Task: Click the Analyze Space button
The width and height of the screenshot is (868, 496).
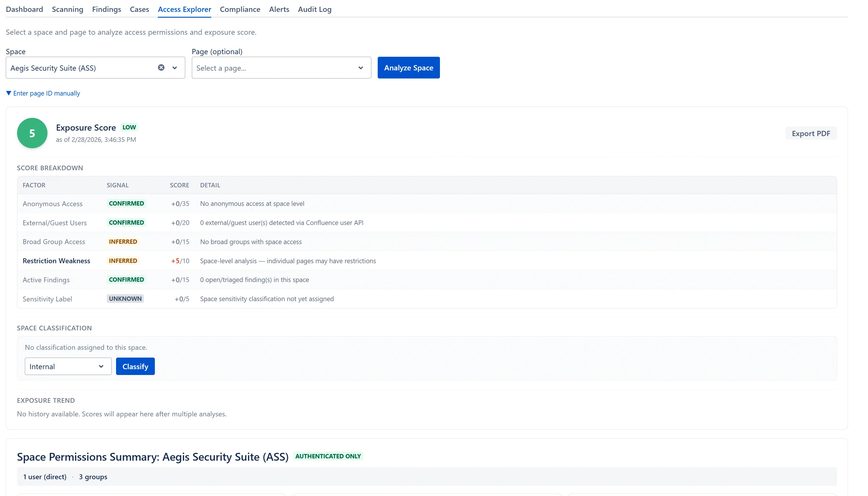Action: click(x=409, y=68)
